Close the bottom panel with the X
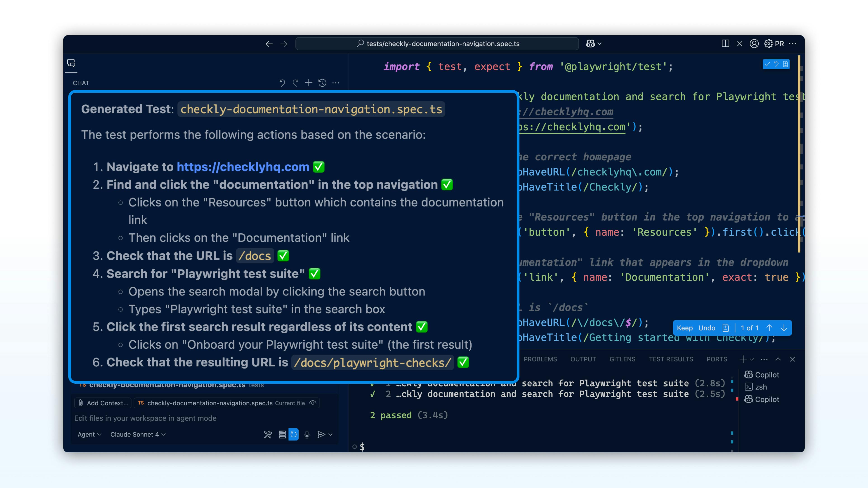Screen dimensions: 868x488 (793, 359)
